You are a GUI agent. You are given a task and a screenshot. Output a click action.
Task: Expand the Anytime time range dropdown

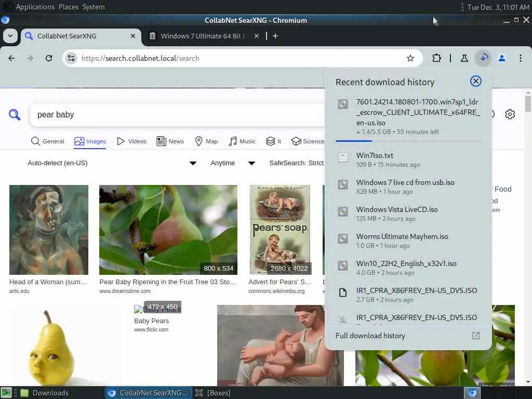pos(232,163)
